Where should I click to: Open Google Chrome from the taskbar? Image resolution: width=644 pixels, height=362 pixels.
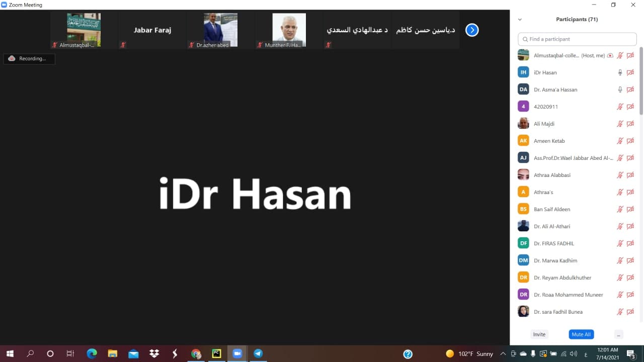196,353
